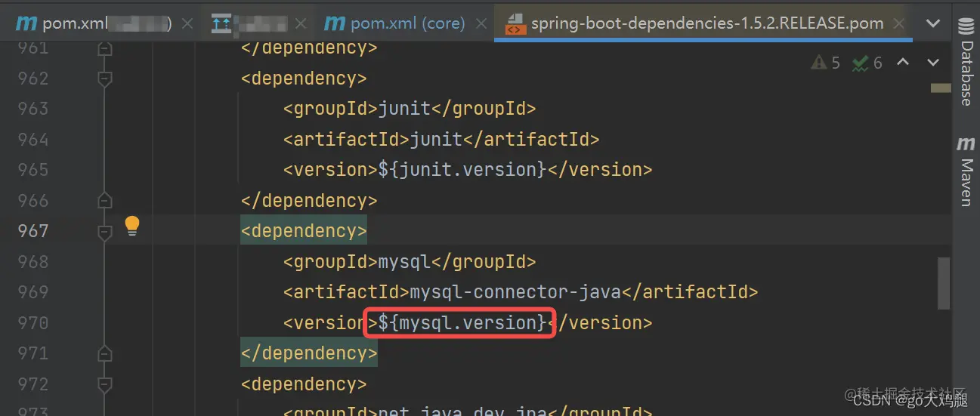
Task: Switch to spring-boot-dependencies-1.5.2.RELEASE.pom tab
Action: tap(706, 23)
